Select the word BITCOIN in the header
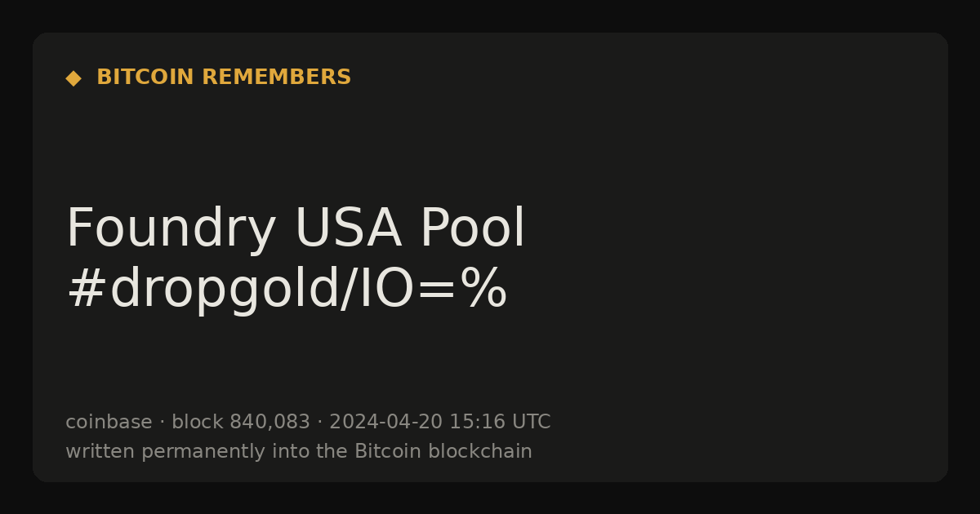The image size is (980, 514). coord(145,78)
